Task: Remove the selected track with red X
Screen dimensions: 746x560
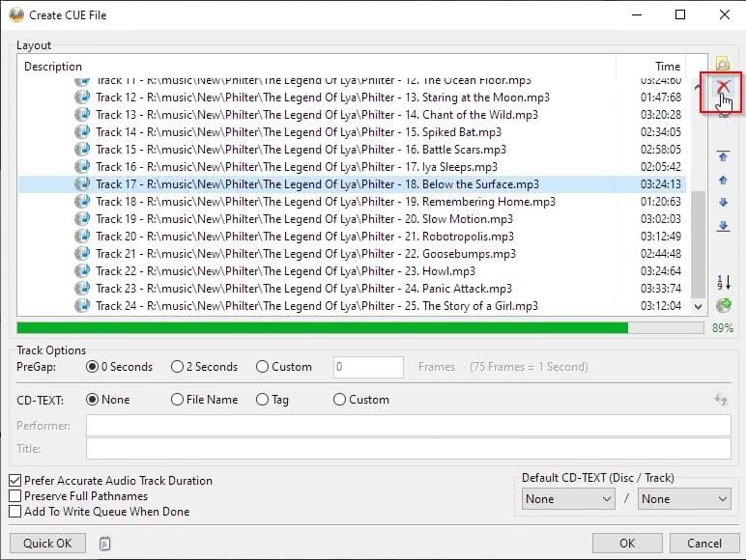Action: (x=723, y=87)
